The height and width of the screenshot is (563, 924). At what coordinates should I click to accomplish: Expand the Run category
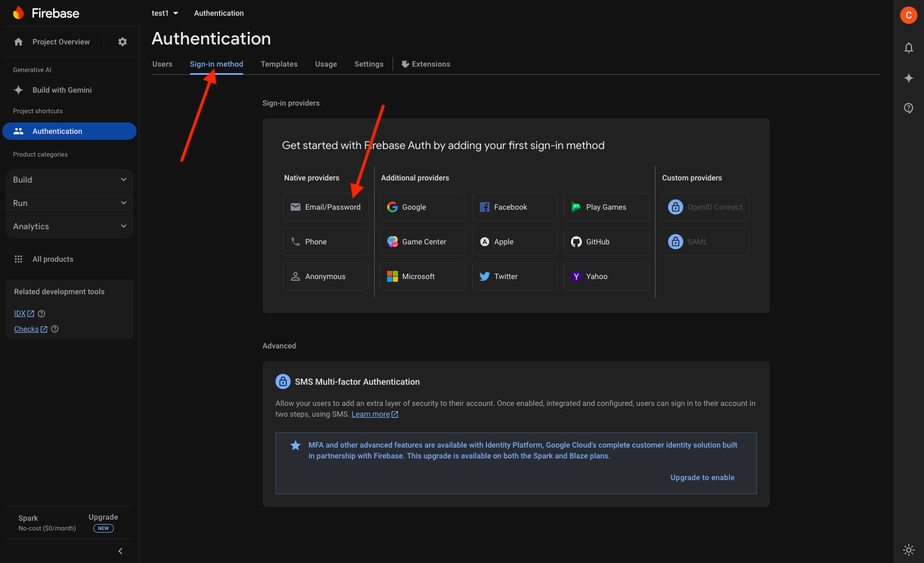click(x=69, y=203)
